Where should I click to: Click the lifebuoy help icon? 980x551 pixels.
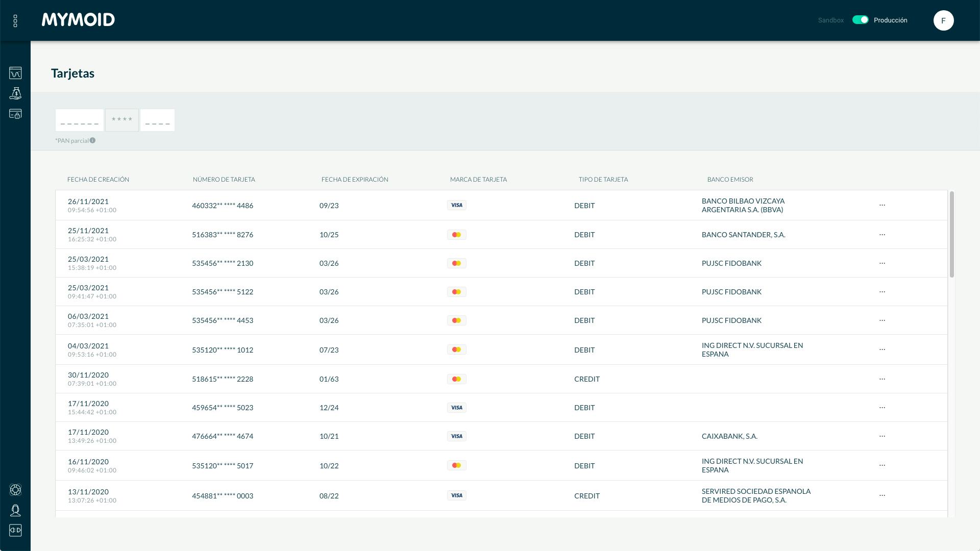tap(15, 490)
